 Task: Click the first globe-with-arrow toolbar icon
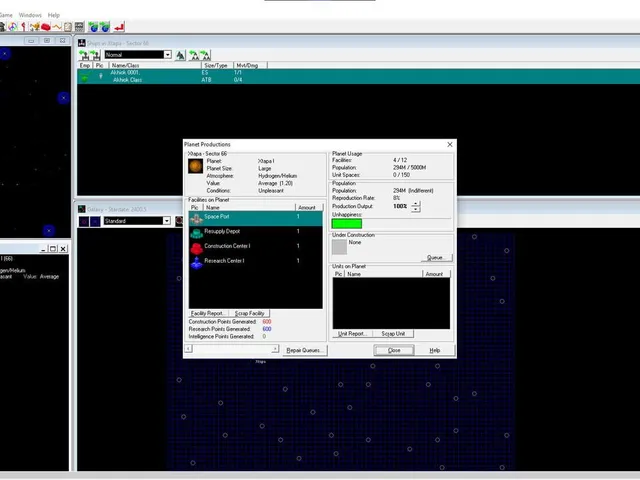(x=93, y=27)
